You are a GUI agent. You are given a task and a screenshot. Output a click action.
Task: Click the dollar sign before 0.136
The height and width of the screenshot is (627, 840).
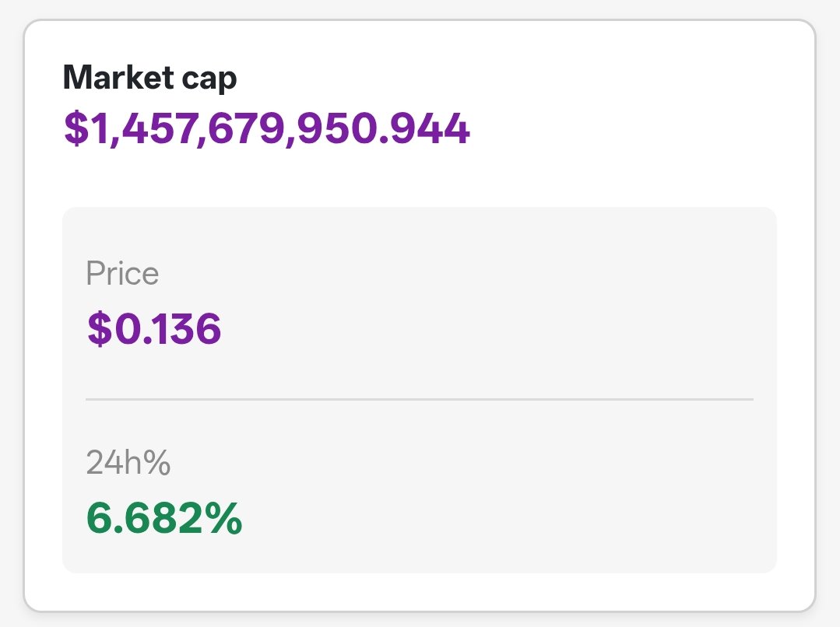click(100, 328)
